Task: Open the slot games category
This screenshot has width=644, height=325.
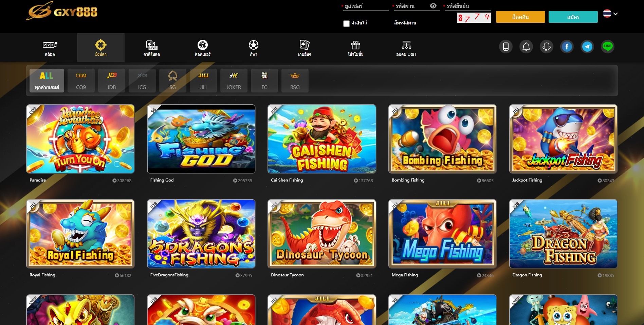Action: click(x=50, y=48)
